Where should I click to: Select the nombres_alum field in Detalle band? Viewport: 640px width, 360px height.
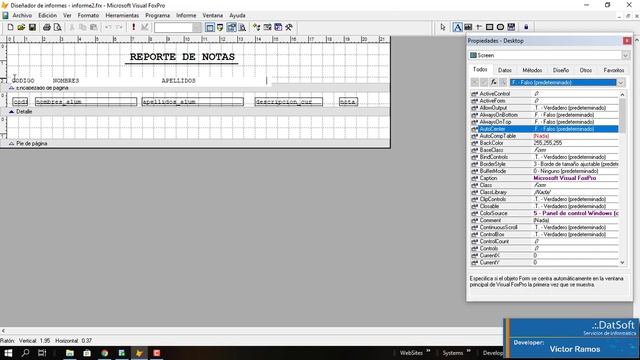(86, 102)
